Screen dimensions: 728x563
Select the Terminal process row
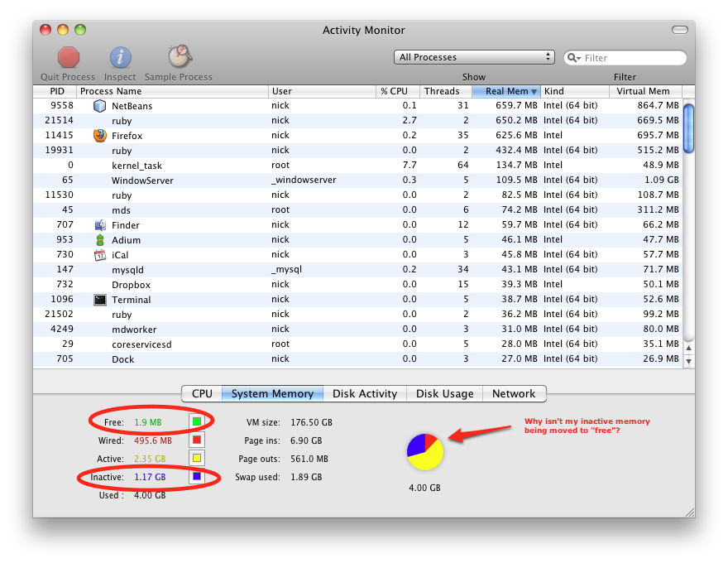pyautogui.click(x=358, y=299)
